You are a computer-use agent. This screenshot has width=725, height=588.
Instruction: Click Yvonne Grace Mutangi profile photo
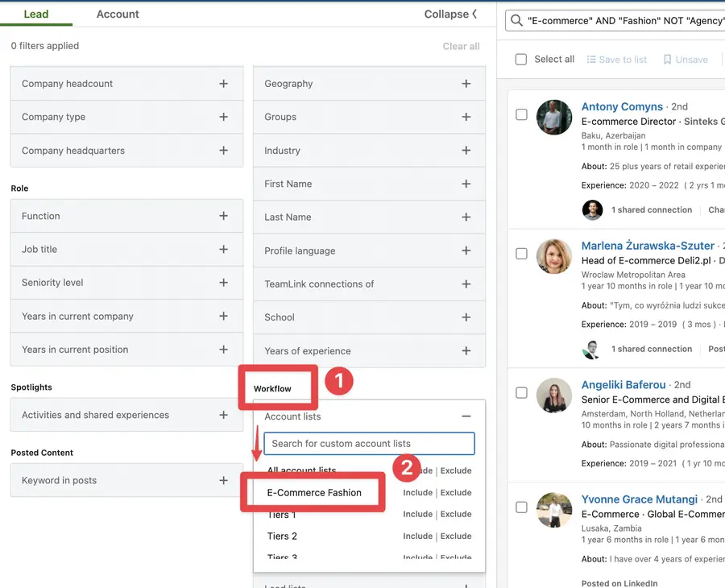pyautogui.click(x=554, y=511)
